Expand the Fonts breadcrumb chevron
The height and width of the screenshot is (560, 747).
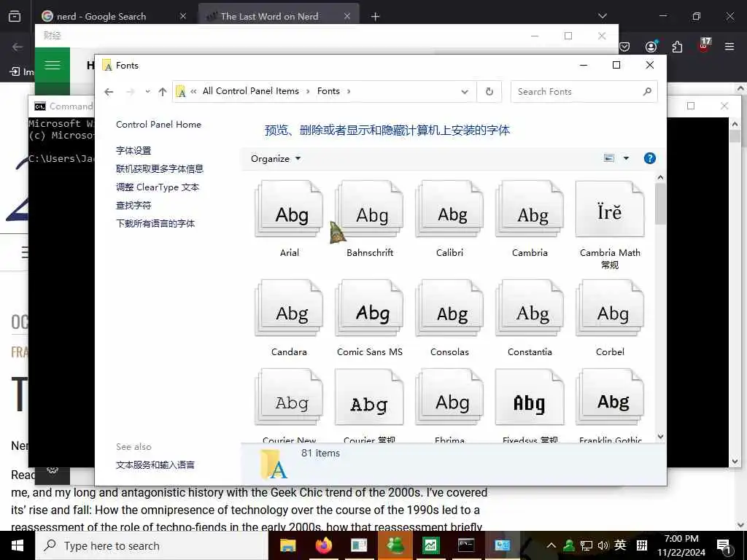(349, 91)
